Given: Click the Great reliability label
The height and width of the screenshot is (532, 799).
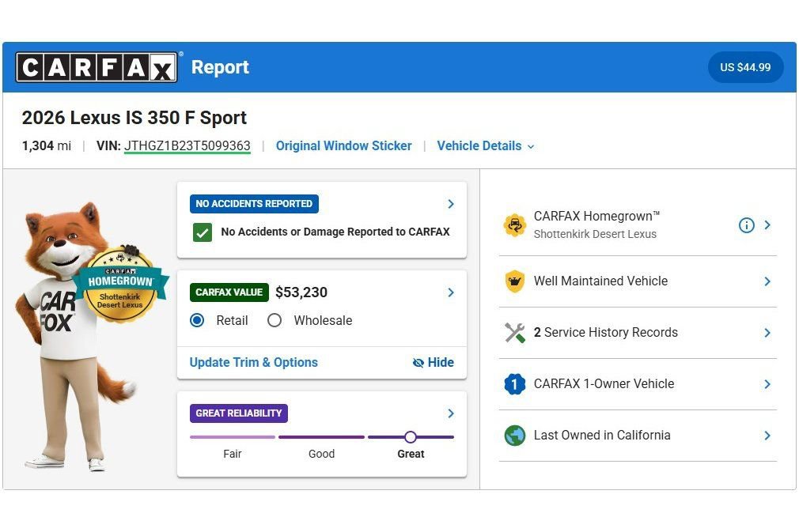Looking at the screenshot, I should [411, 454].
